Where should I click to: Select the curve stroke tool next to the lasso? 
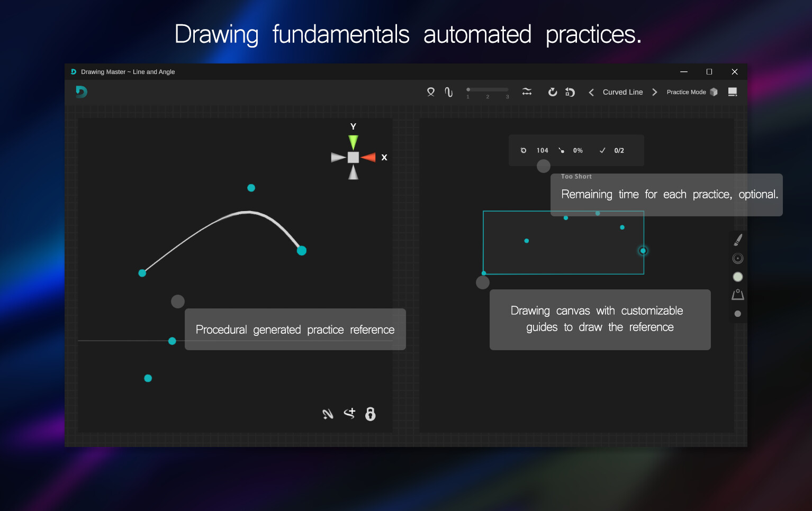point(448,92)
